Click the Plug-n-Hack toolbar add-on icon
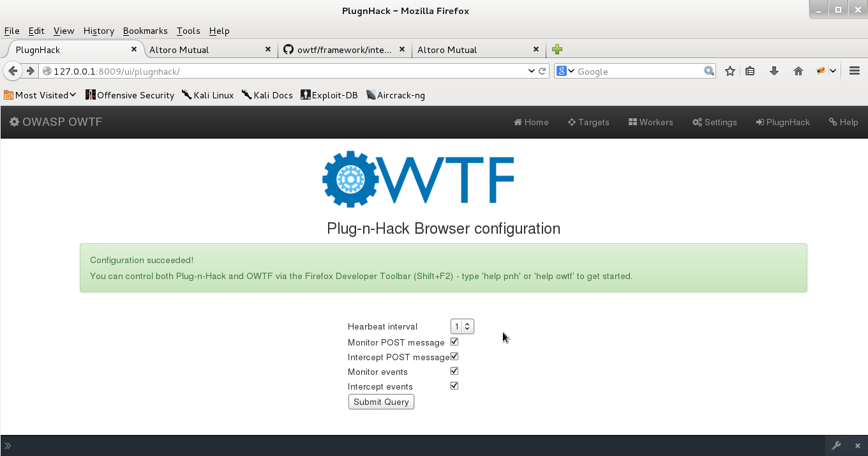Viewport: 868px width, 456px height. tap(821, 71)
